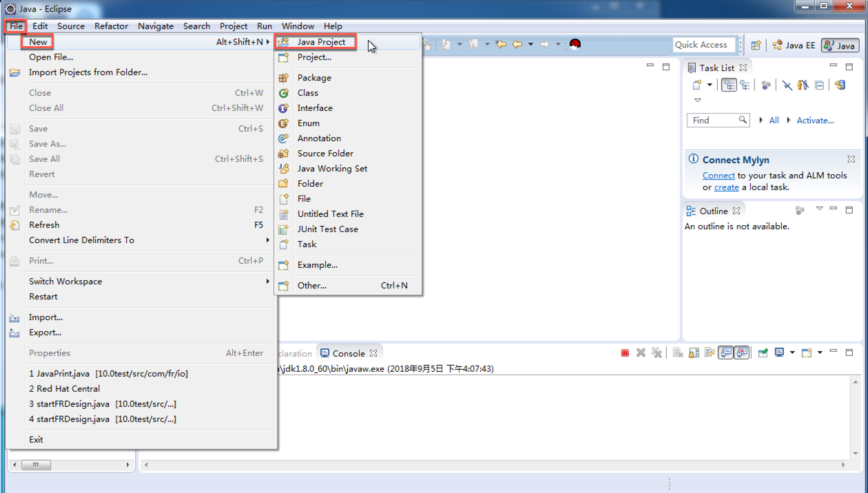
Task: Click the Previous Annotation toolbar icon
Action: click(x=473, y=45)
